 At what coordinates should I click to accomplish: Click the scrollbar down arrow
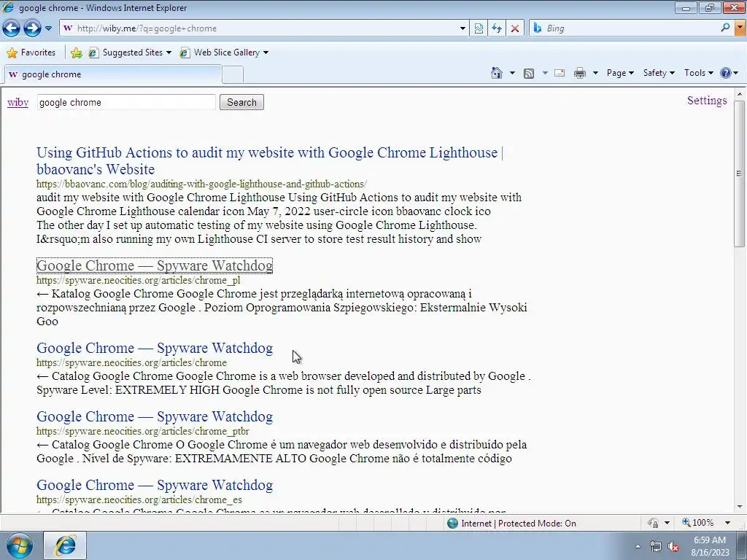click(x=740, y=507)
